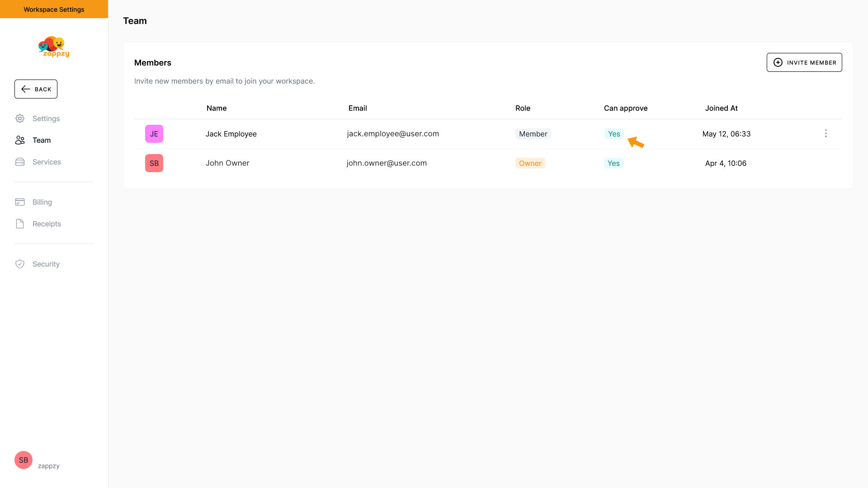
Task: Open the Settings menu item
Action: coord(46,118)
